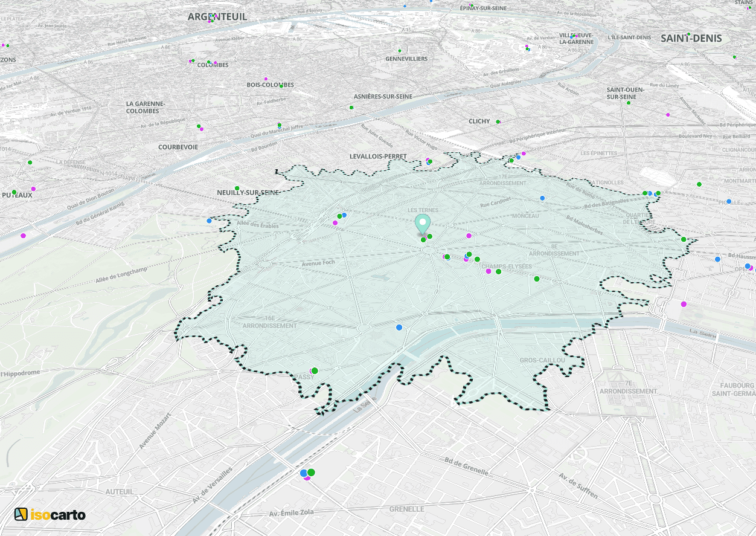This screenshot has width=756, height=536.
Task: Click the isocarto logo
Action: 51,515
